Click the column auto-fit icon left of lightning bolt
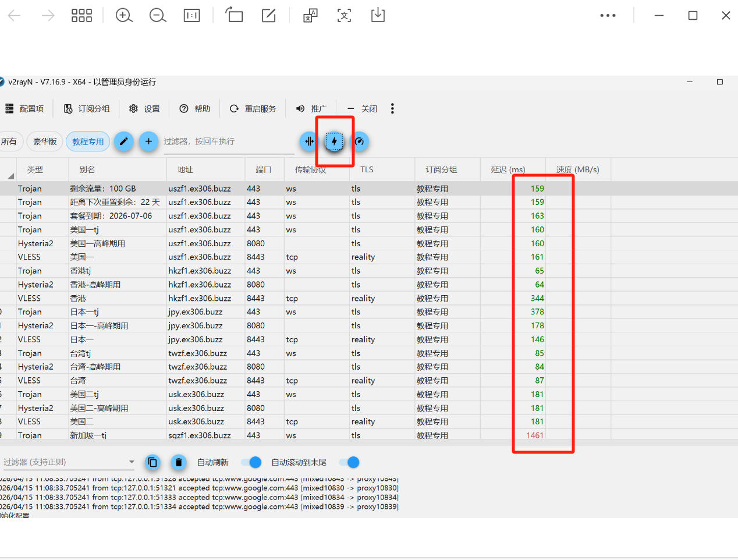The width and height of the screenshot is (738, 560). [309, 141]
